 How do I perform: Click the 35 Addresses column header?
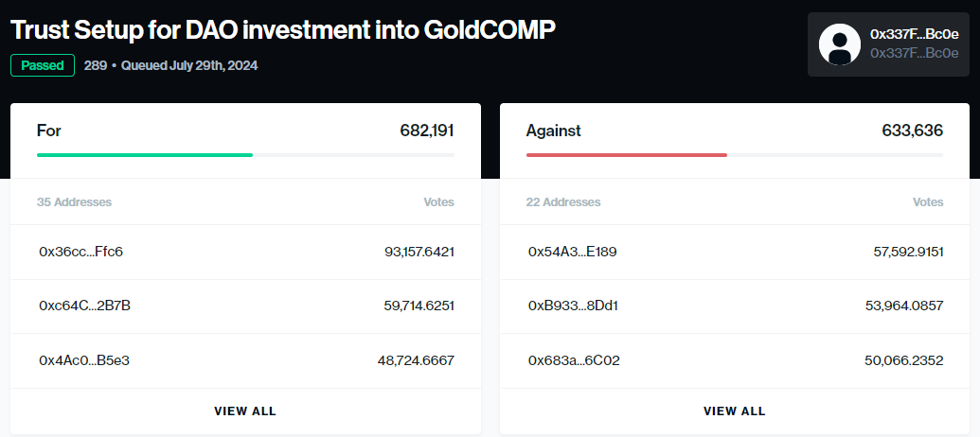74,202
